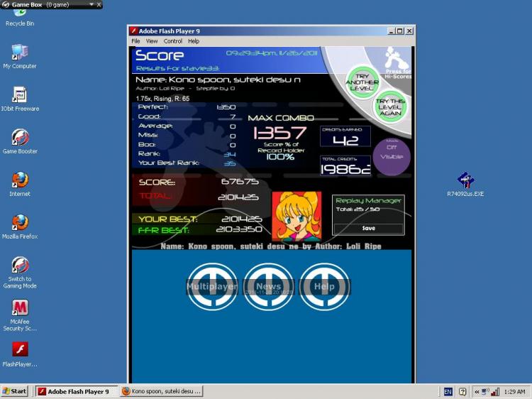Viewport: 532px width, 399px height.
Task: Click Try This Level Again button
Action: pos(390,107)
